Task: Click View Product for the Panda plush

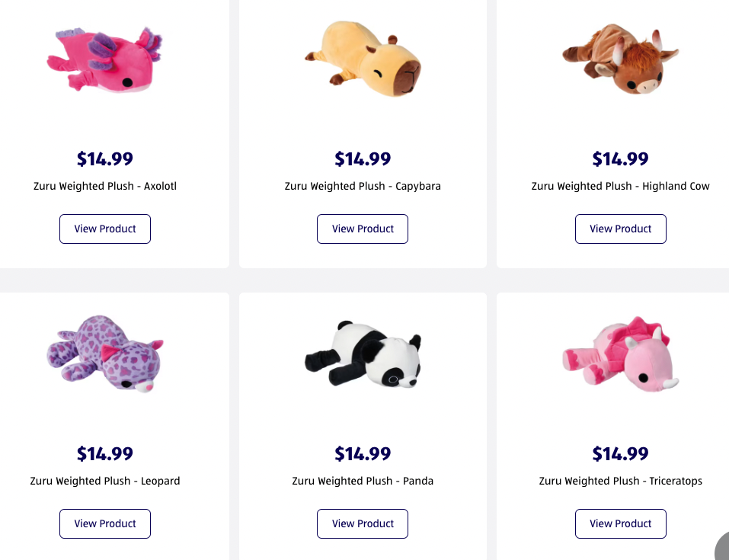Action: (363, 523)
